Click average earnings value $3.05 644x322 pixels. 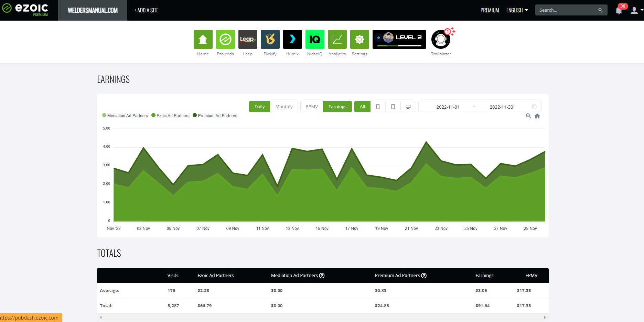click(481, 290)
